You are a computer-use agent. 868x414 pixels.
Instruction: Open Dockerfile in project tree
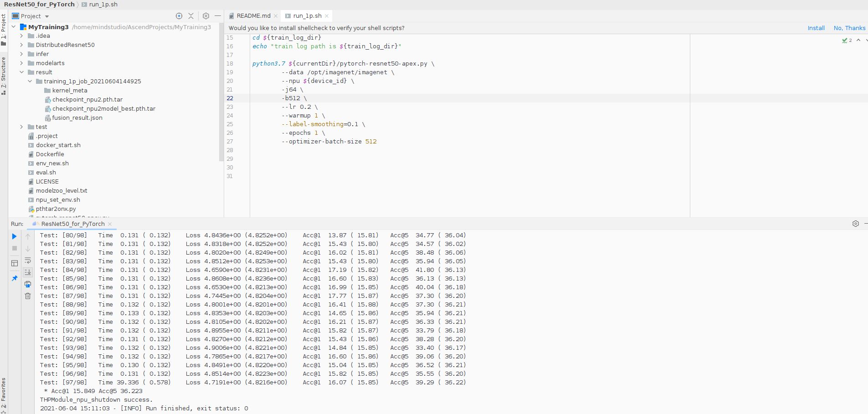click(50, 154)
